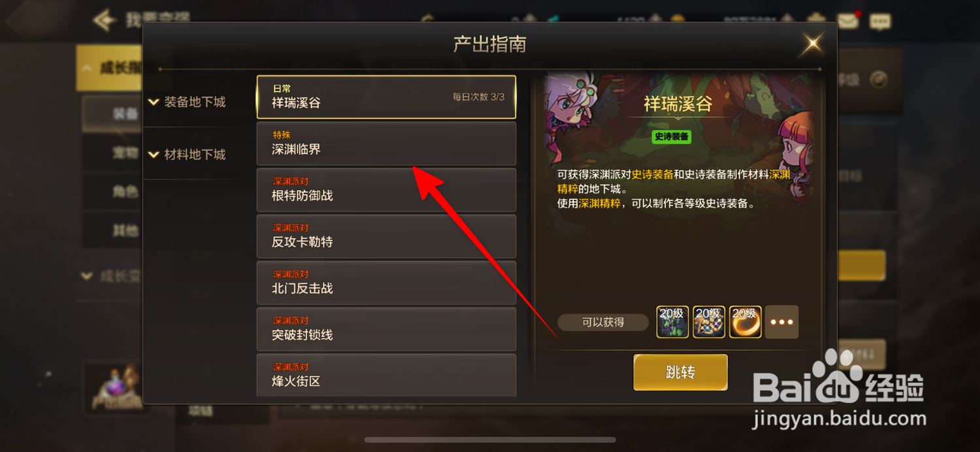Screen dimensions: 980x452
Task: Choose the 根特防御战 dungeon entry
Action: tap(386, 190)
